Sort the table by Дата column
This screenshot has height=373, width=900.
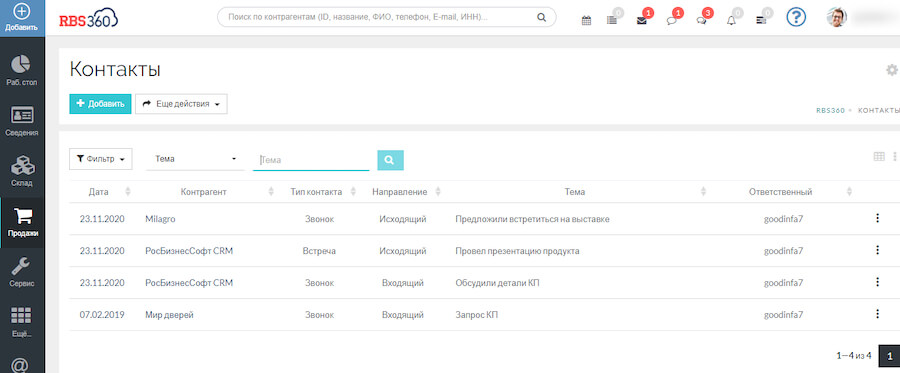pos(127,192)
